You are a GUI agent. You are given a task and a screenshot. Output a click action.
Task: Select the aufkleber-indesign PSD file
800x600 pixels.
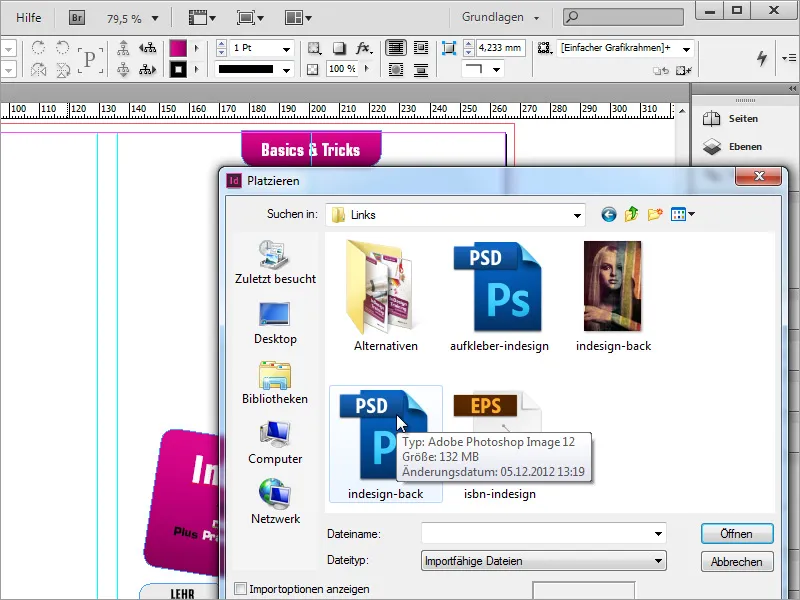[499, 296]
